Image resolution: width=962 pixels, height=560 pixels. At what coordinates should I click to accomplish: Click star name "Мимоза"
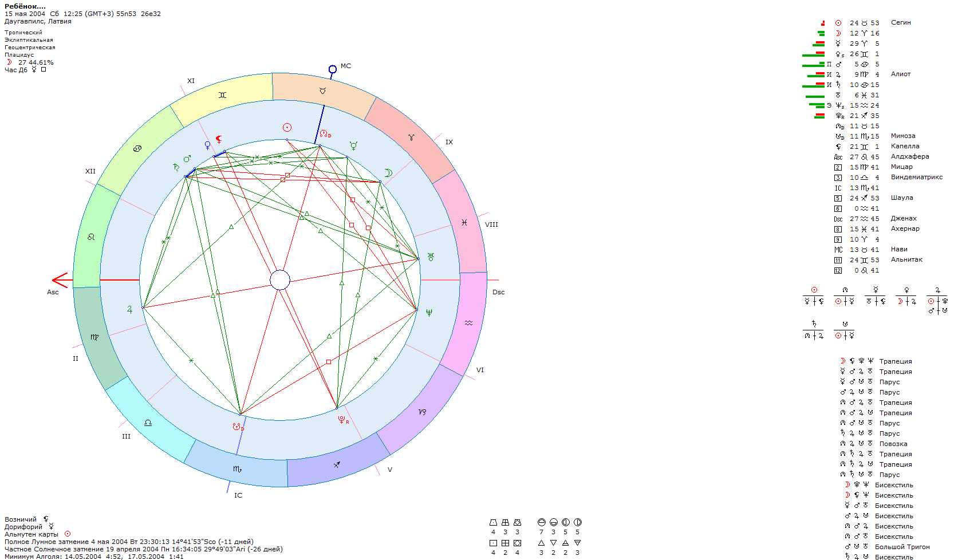tap(903, 136)
